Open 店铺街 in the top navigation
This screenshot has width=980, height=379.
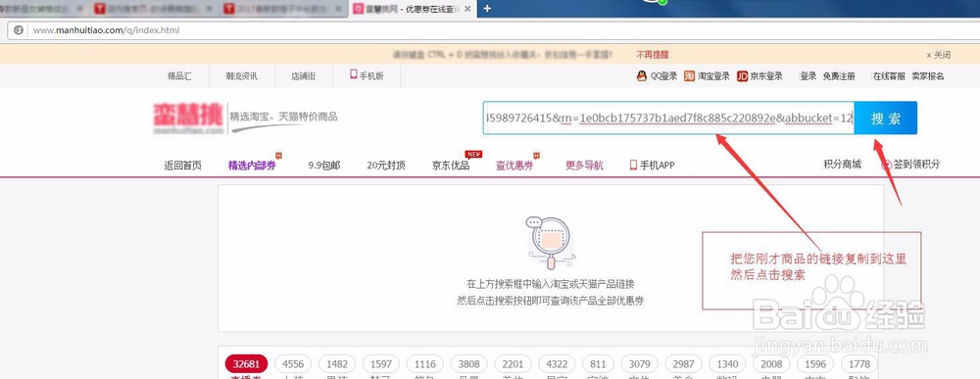pyautogui.click(x=303, y=76)
